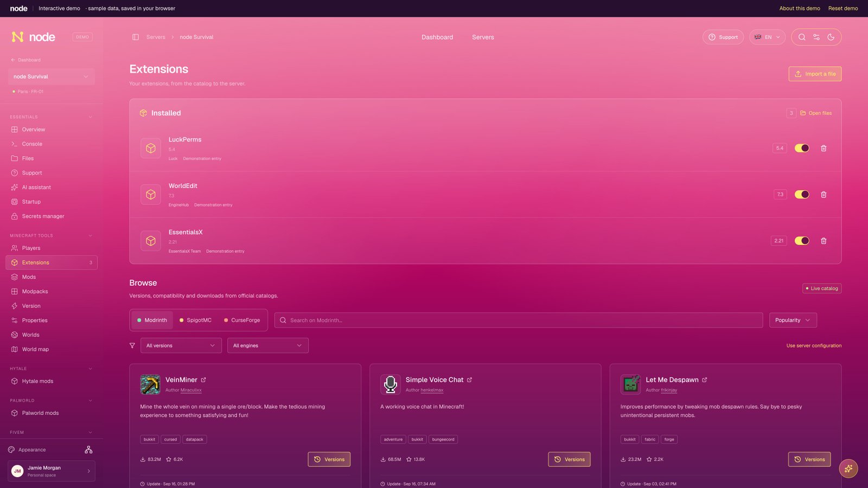The height and width of the screenshot is (488, 868).
Task: Collapse sidebar with panel icon near breadcrumb
Action: tap(136, 37)
